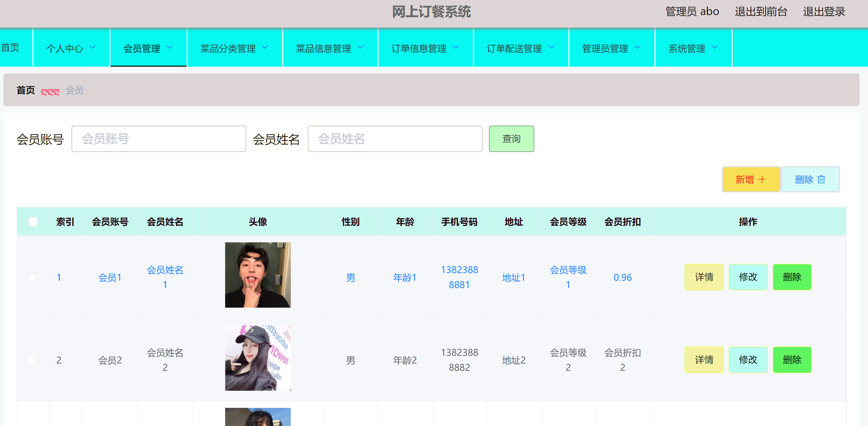Image resolution: width=868 pixels, height=426 pixels.
Task: Click the 查询 search button
Action: click(511, 139)
